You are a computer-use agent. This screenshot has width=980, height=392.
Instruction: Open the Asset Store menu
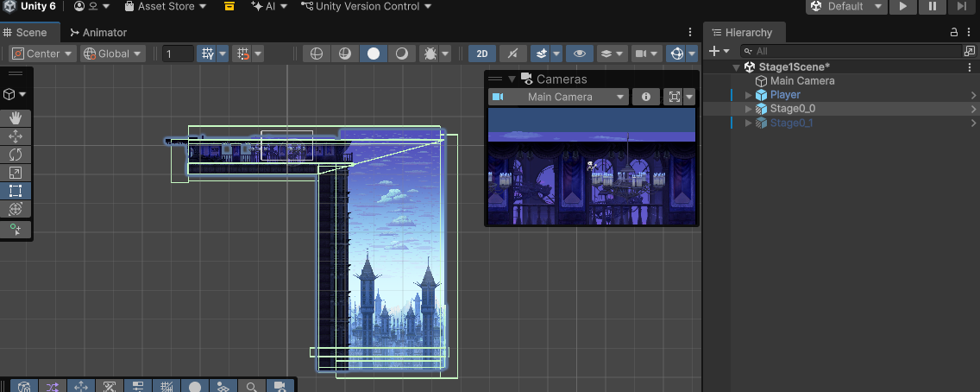(x=165, y=7)
